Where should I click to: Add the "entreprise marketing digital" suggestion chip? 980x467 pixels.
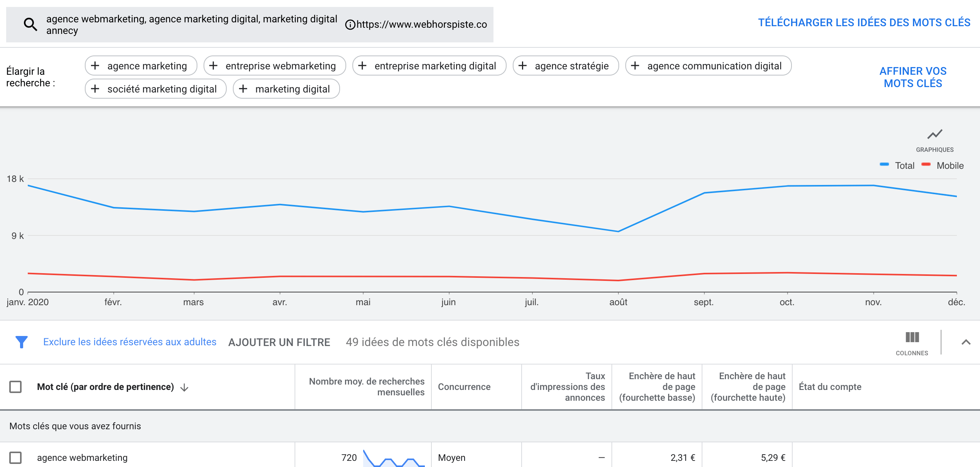click(429, 66)
